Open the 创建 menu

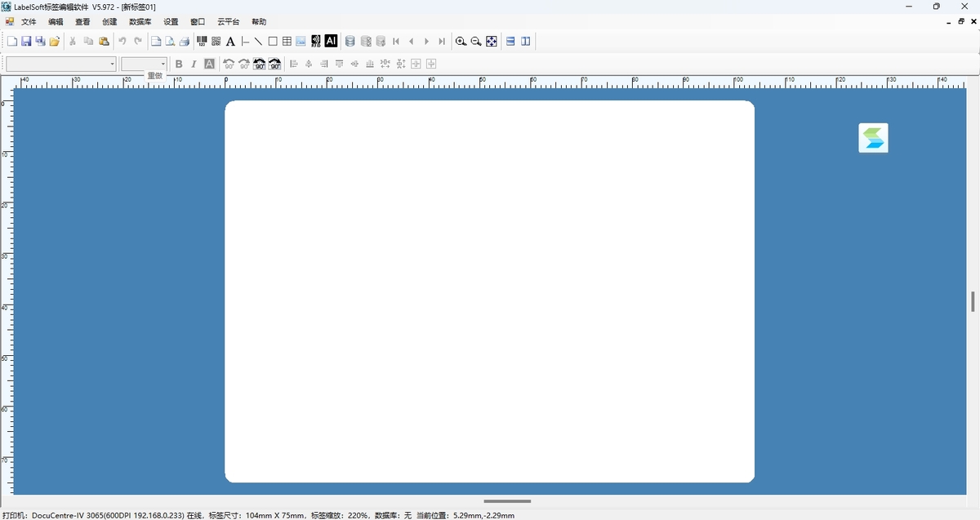coord(109,22)
